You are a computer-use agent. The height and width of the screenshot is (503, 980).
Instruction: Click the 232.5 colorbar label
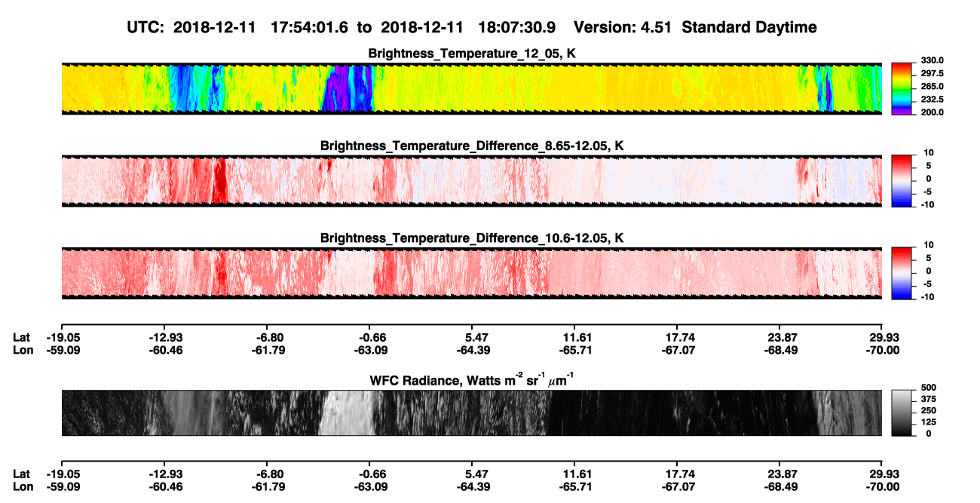click(x=933, y=100)
